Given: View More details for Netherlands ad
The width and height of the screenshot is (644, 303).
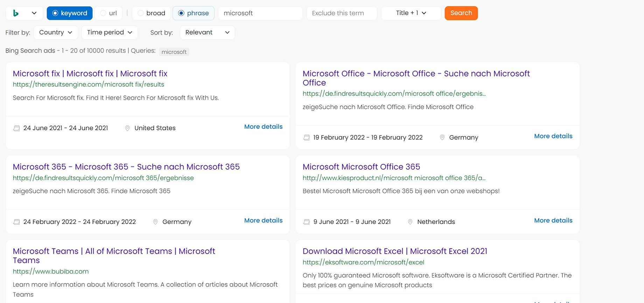Looking at the screenshot, I should coord(553,221).
